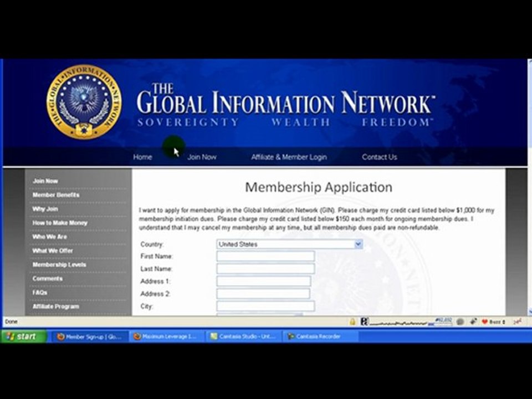Click the Membership Application heading
The image size is (532, 399).
point(319,187)
